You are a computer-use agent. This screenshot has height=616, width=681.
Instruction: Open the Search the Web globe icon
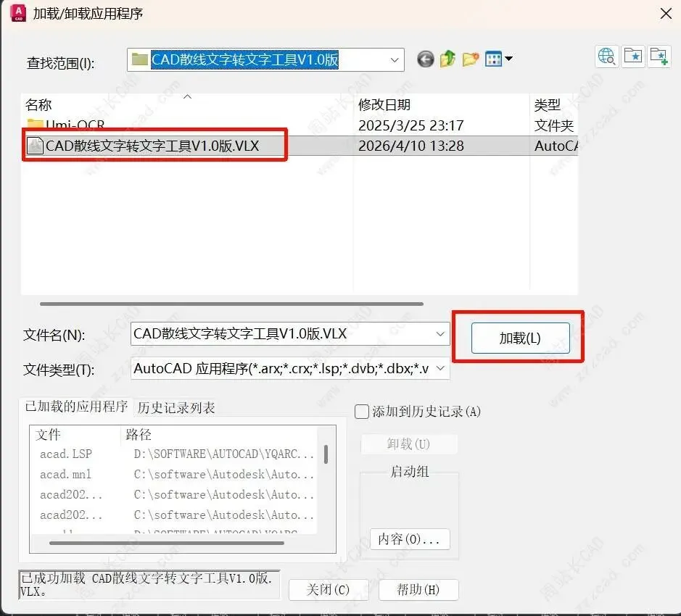pyautogui.click(x=606, y=57)
